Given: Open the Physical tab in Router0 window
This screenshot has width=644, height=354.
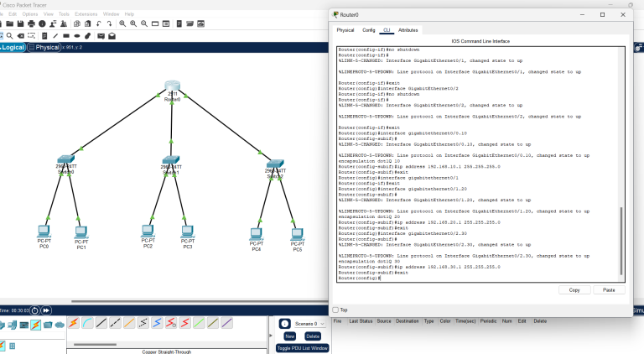Looking at the screenshot, I should pos(345,30).
